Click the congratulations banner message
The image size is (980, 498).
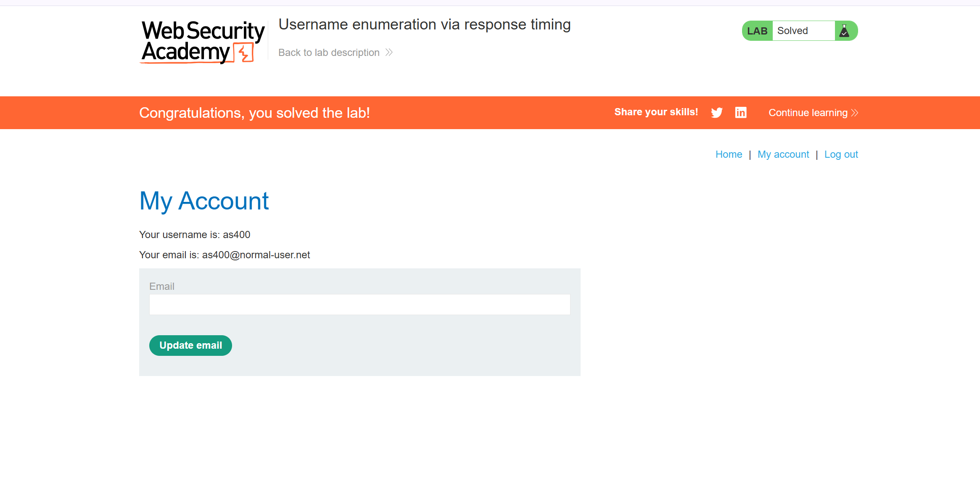point(254,113)
